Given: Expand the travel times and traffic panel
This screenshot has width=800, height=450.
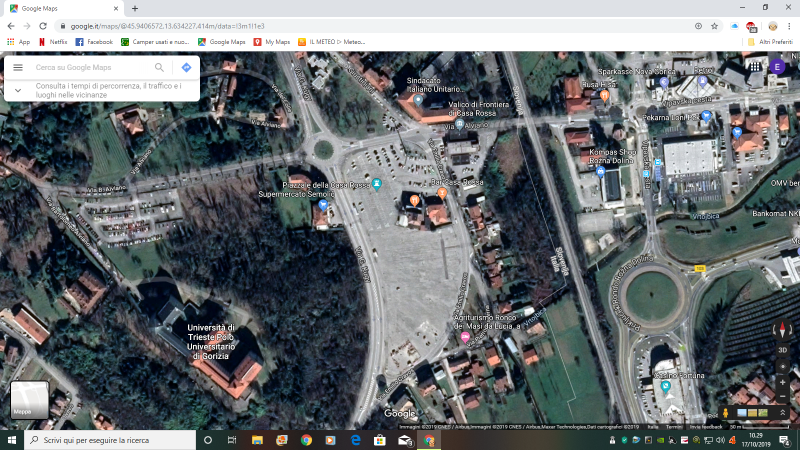Looking at the screenshot, I should pyautogui.click(x=18, y=90).
